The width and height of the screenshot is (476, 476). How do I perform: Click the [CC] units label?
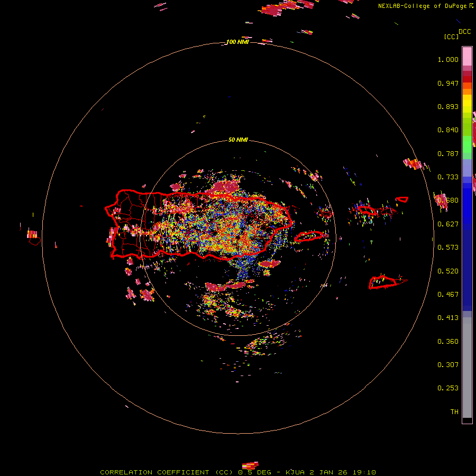(x=451, y=36)
